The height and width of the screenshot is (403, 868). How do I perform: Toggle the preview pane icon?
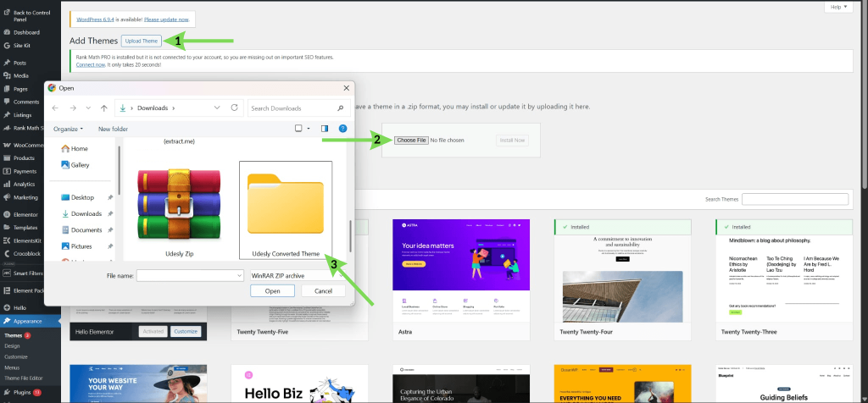[325, 128]
